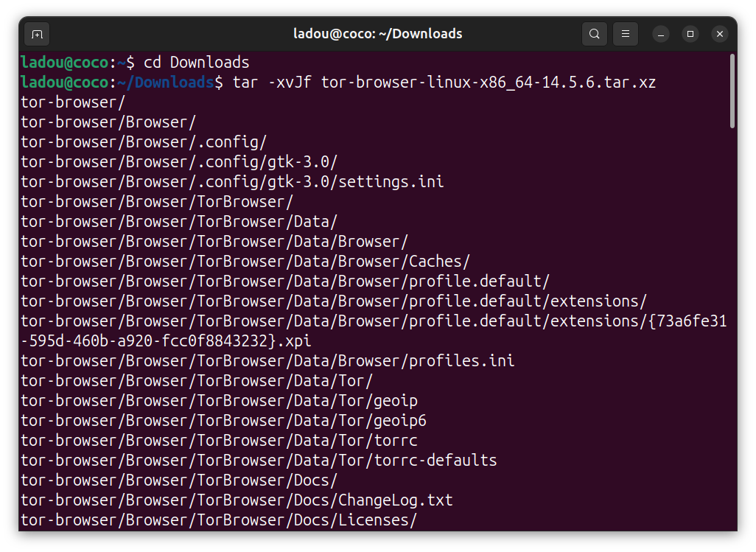Screen dimensions: 756x552
Task: Click the scrollbar track below the thumb
Action: coord(732,332)
